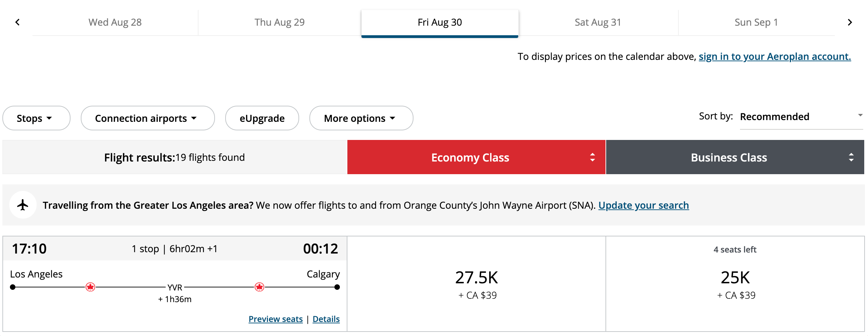Click the Update your search link
This screenshot has width=868, height=336.
[643, 205]
